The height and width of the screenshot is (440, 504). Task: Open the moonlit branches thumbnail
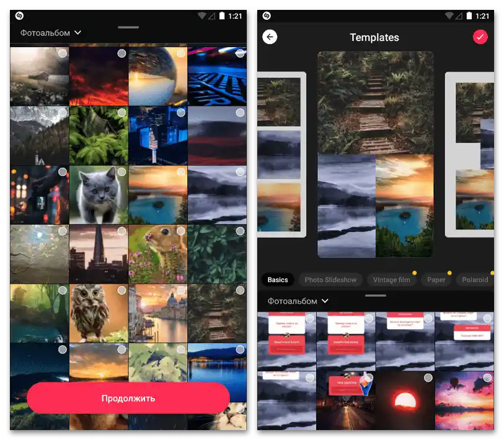click(40, 254)
